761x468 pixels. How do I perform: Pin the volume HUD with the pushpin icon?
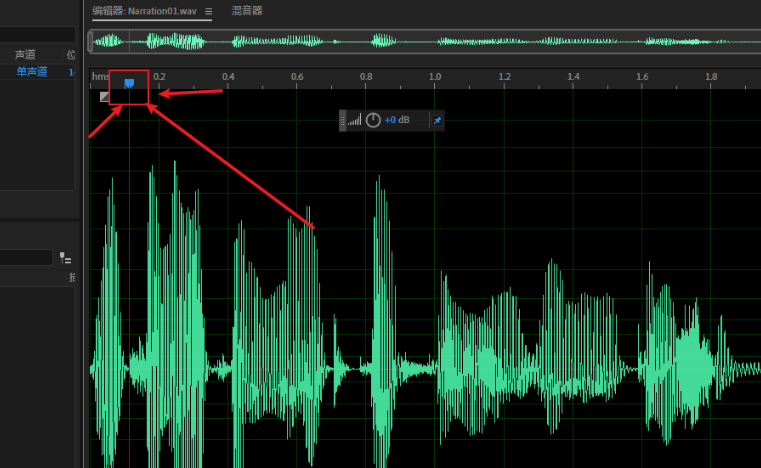pyautogui.click(x=437, y=120)
